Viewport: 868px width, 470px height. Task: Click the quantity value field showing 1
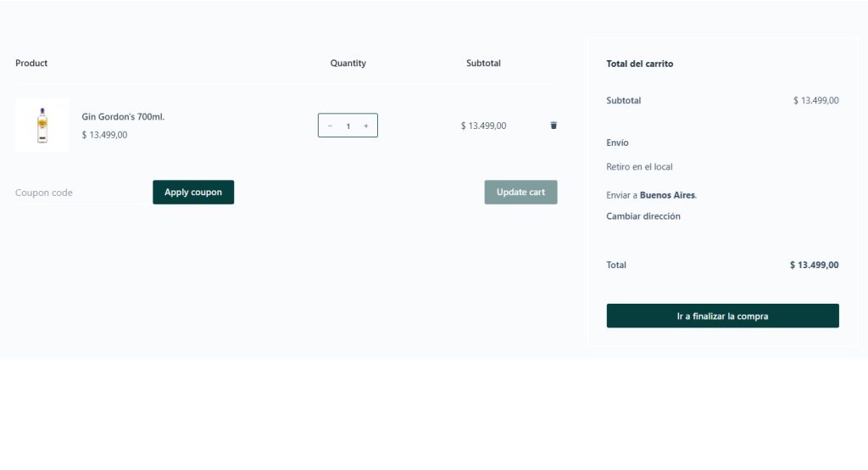(348, 126)
